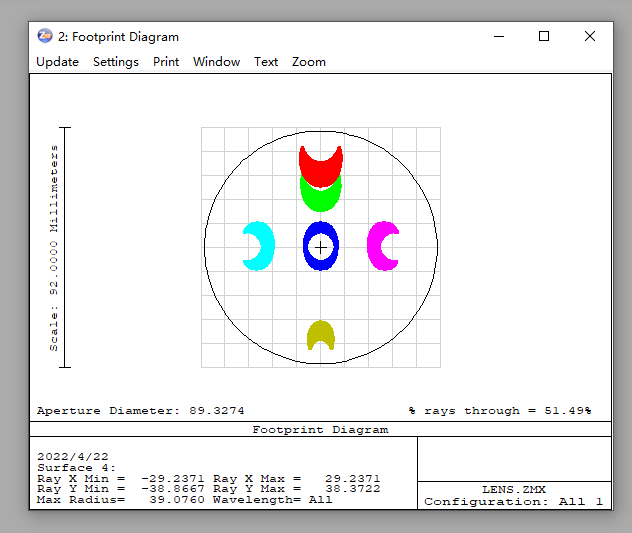Click the olive yellow footprint at bottom
This screenshot has height=533, width=632.
point(321,330)
